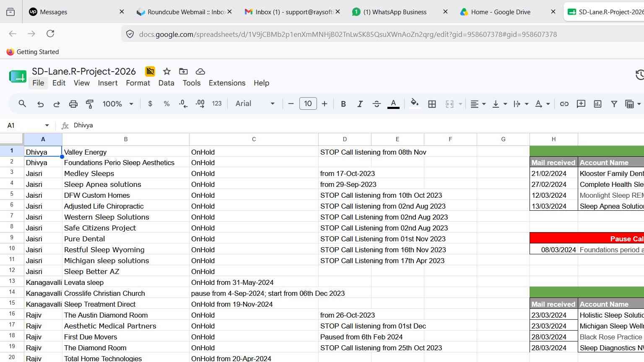Toggle italic formatting

pos(360,104)
